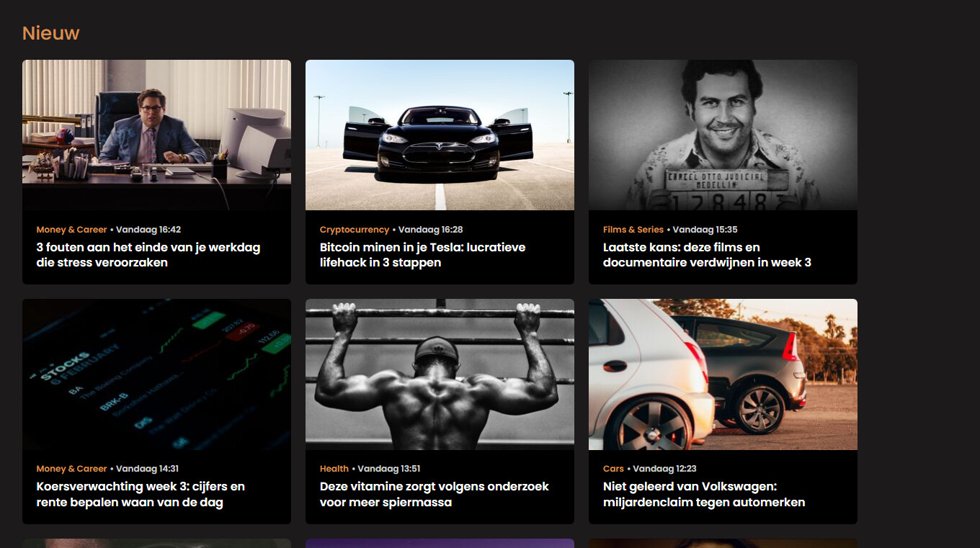980x548 pixels.
Task: Click the 'Nieuw' section heading
Action: [50, 33]
